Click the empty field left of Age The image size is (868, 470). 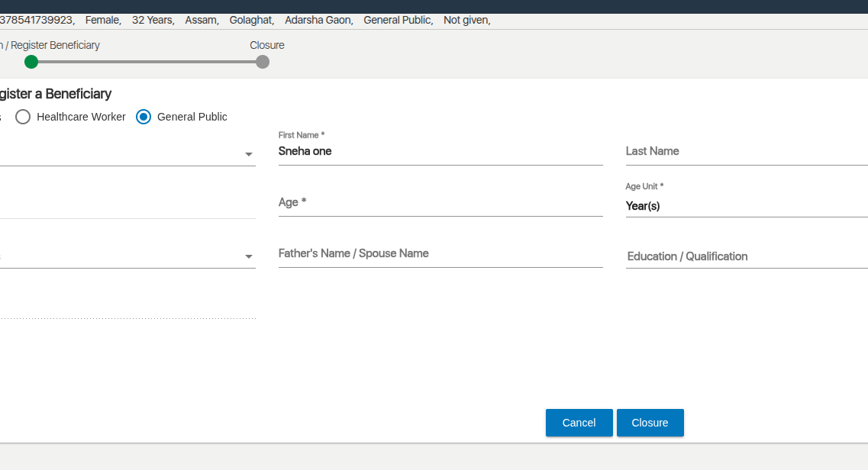(x=126, y=204)
